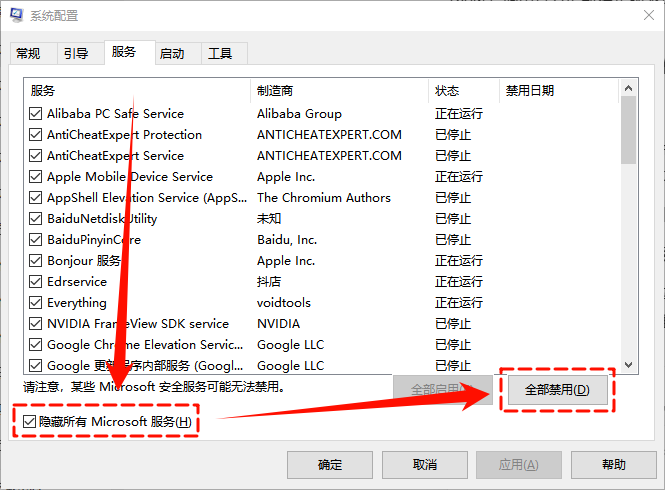Click the Baidu, Inc. manufacturer cell
Viewport: 665px width, 490px height.
point(287,240)
